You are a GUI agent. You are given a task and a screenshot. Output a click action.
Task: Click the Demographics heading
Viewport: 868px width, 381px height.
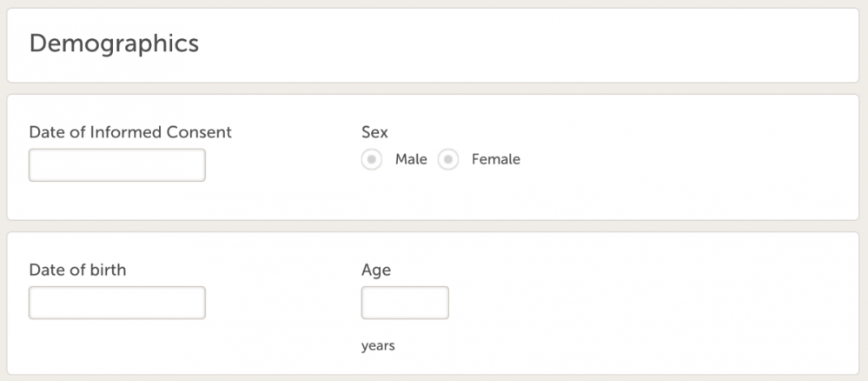[x=114, y=43]
